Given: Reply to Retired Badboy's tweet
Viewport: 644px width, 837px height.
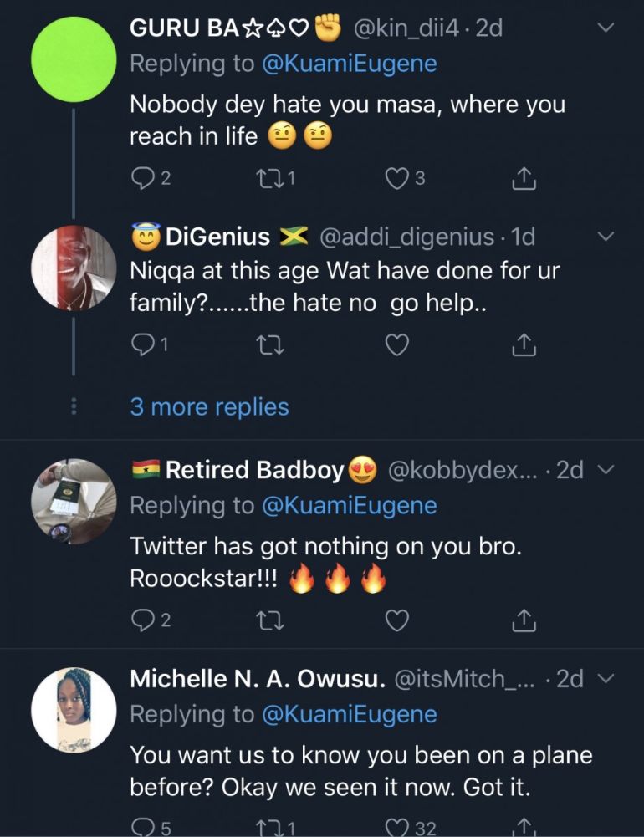Looking at the screenshot, I should pos(142,620).
